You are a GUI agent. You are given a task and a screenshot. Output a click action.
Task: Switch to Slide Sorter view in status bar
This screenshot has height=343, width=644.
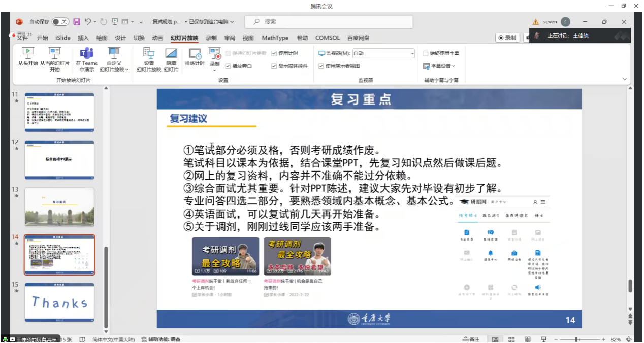click(x=511, y=339)
